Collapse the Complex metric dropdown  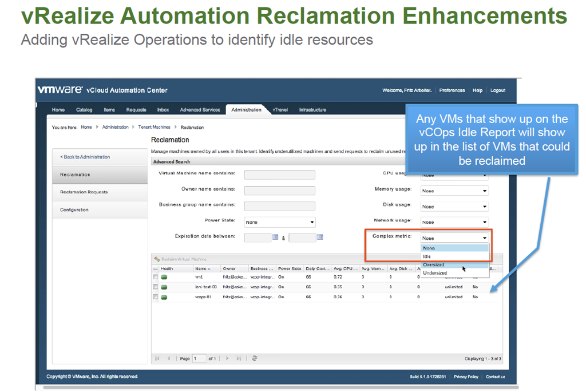(x=454, y=238)
